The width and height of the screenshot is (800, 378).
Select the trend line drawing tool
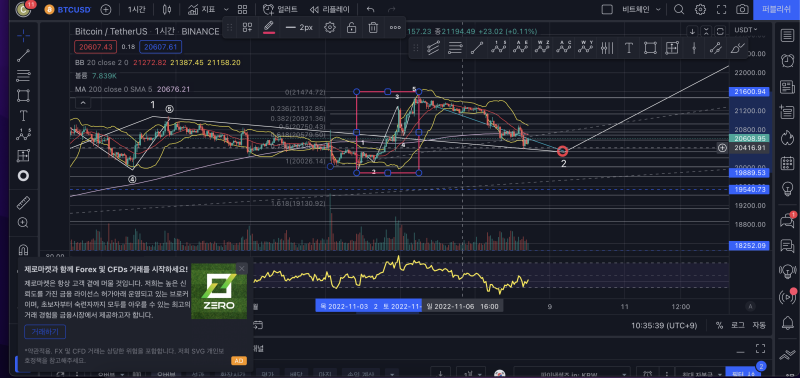click(23, 56)
